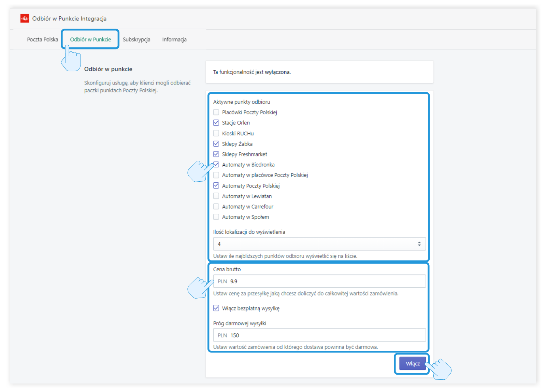The height and width of the screenshot is (392, 546).
Task: Open the Informacja tab
Action: tap(174, 40)
